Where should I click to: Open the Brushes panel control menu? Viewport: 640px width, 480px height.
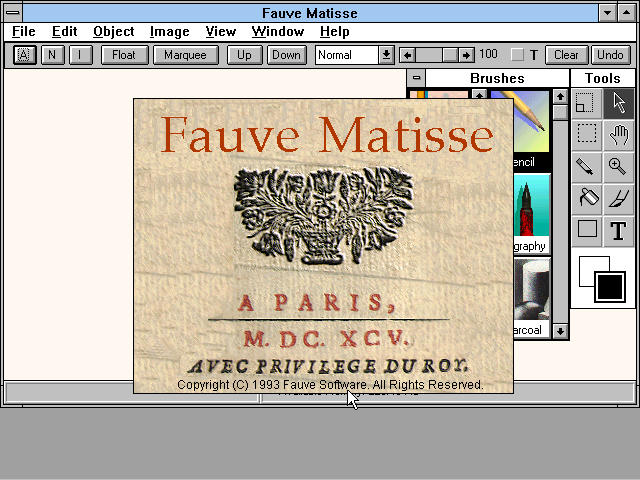tap(416, 78)
